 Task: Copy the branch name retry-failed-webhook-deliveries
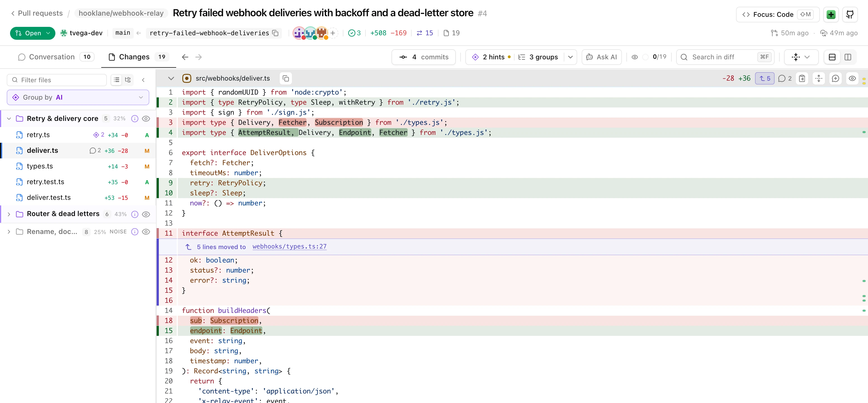(x=275, y=33)
